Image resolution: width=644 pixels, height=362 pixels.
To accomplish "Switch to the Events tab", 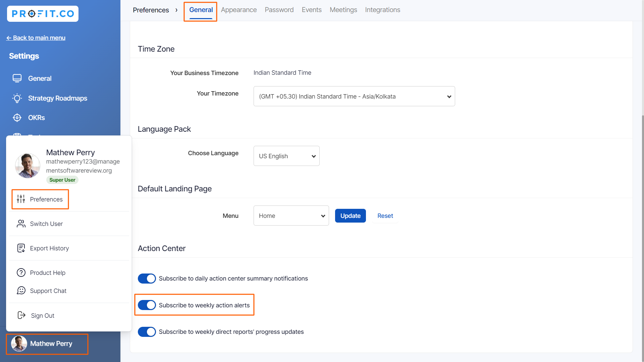I will pyautogui.click(x=312, y=10).
